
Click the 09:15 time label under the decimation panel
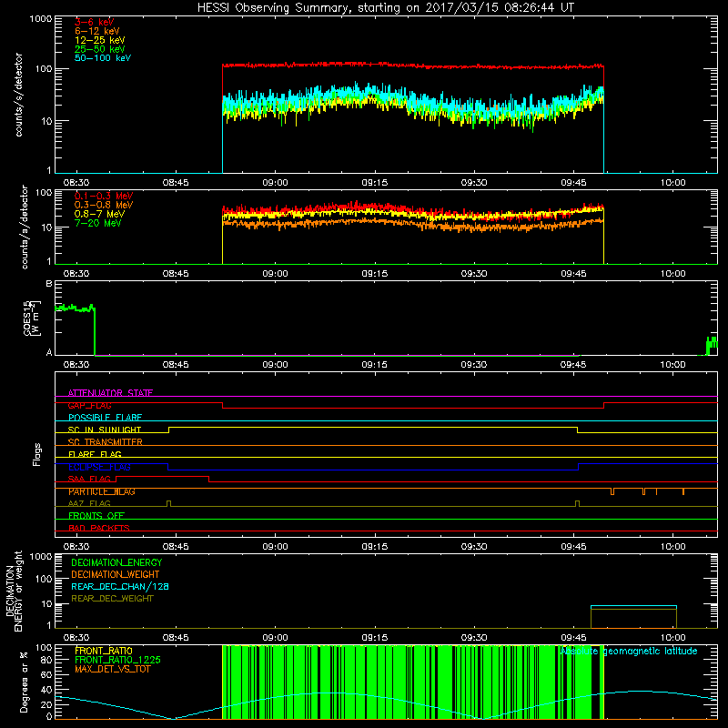click(375, 638)
